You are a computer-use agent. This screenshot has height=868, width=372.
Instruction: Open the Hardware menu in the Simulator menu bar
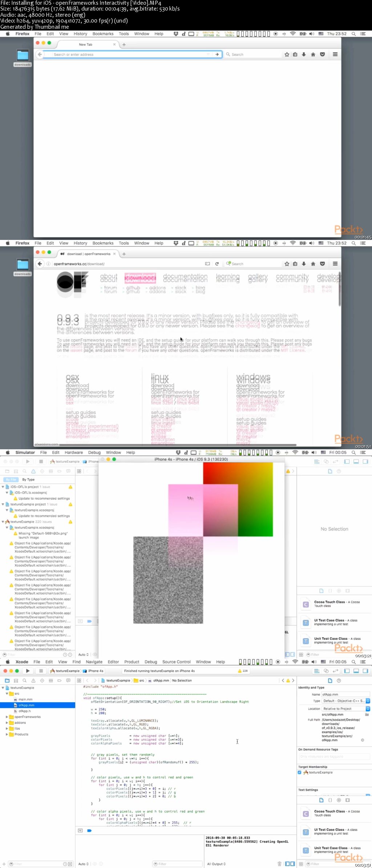click(x=74, y=453)
